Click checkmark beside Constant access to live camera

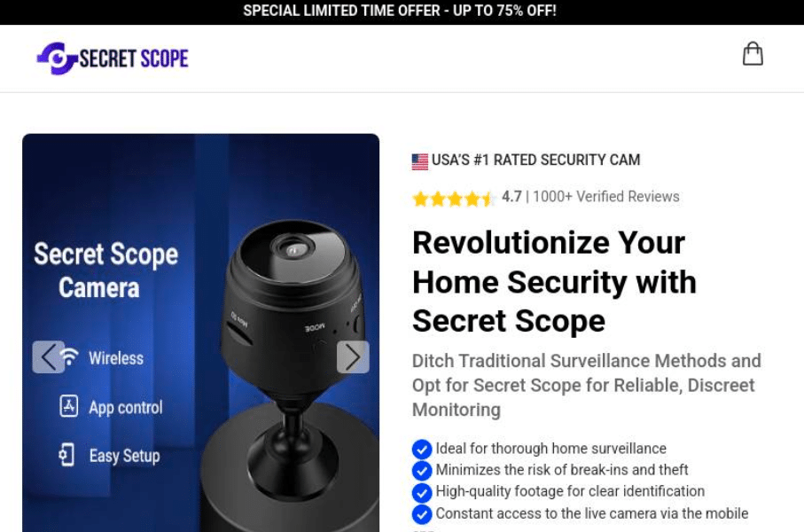pos(422,514)
